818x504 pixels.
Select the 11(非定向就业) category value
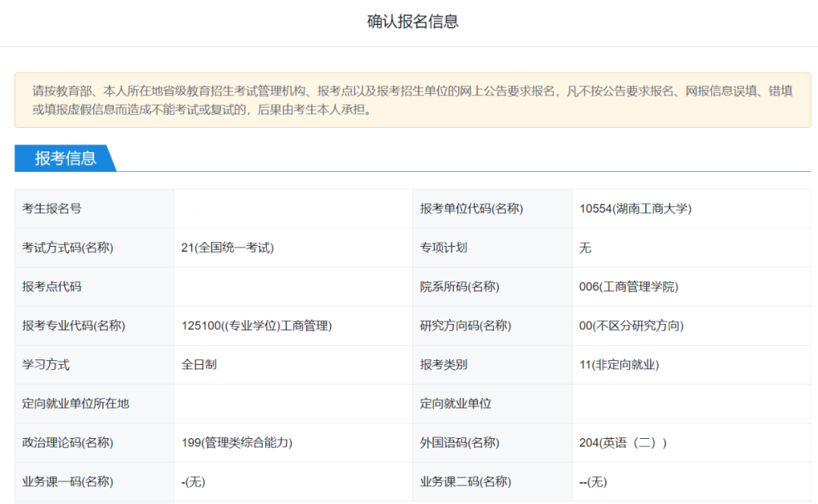(619, 365)
